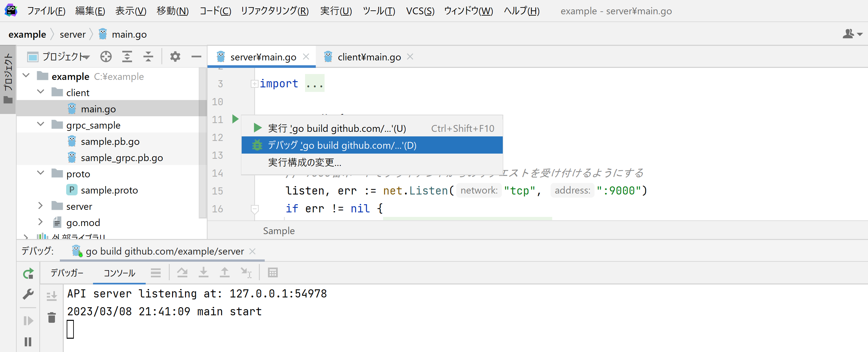The height and width of the screenshot is (352, 868).
Task: Click the step over debugger icon
Action: click(182, 272)
